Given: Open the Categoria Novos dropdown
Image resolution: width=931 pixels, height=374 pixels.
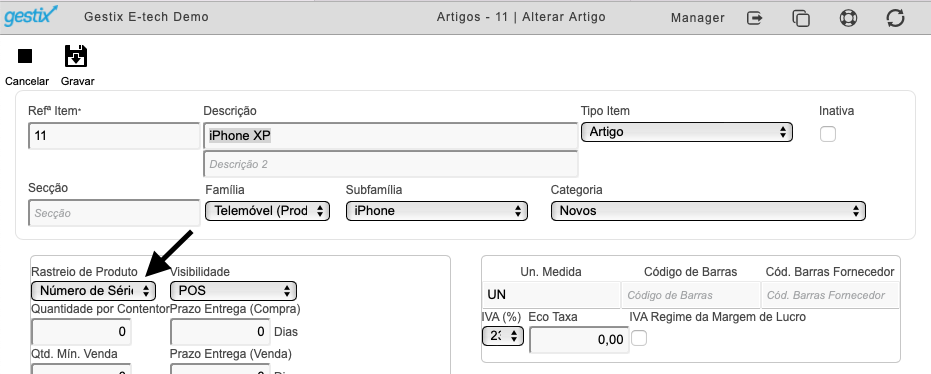Looking at the screenshot, I should [708, 211].
